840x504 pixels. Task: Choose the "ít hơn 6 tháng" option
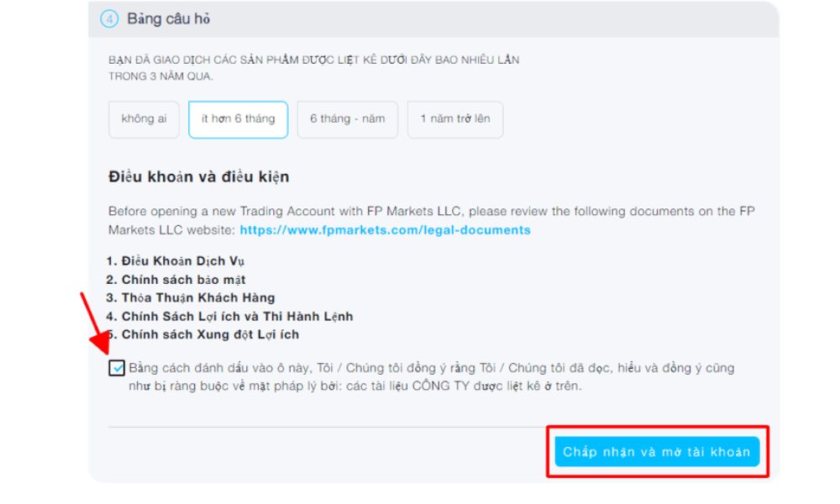coord(238,119)
